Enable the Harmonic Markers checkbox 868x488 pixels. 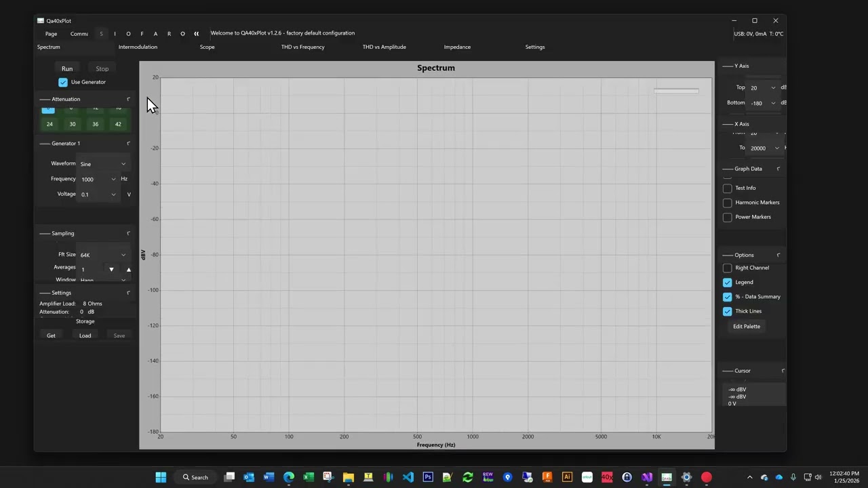coord(728,203)
